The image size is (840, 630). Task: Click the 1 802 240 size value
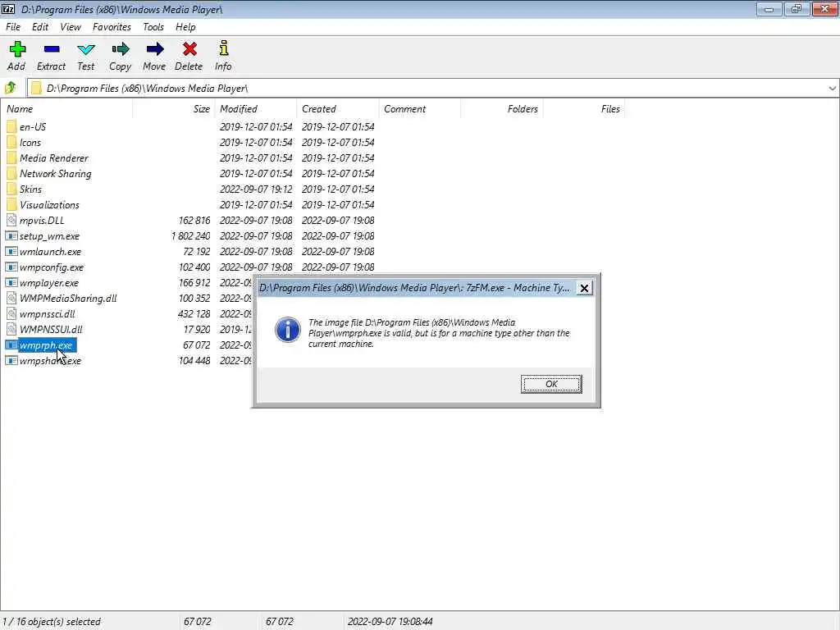tap(190, 235)
